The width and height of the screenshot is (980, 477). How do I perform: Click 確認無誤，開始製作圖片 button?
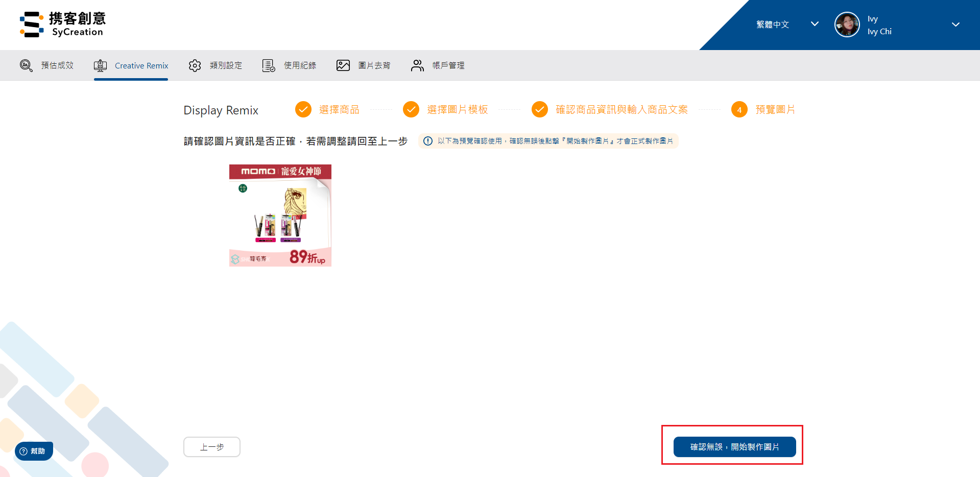pyautogui.click(x=734, y=447)
